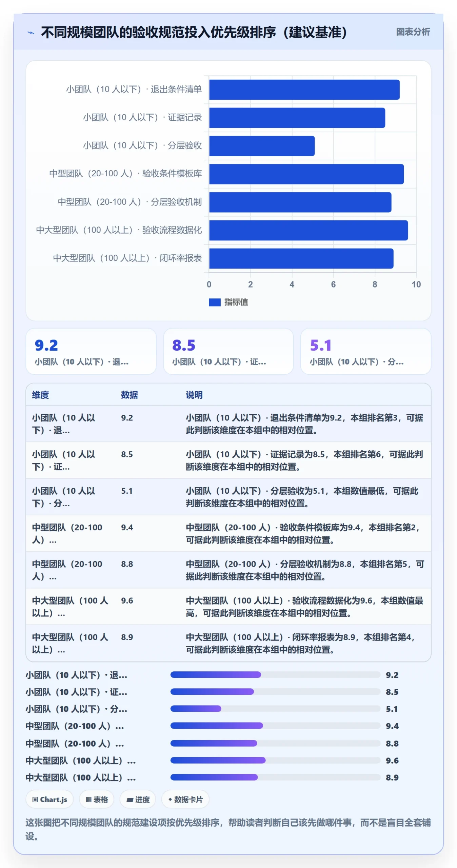Click the 9.2 data card
The width and height of the screenshot is (457, 868).
[91, 351]
